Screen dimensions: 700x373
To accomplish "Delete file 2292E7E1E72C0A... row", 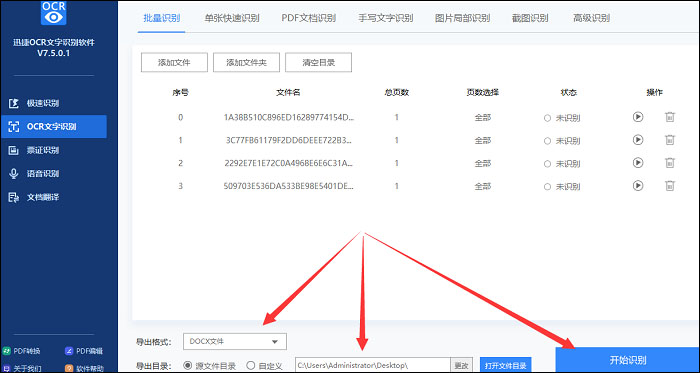I will tap(670, 162).
